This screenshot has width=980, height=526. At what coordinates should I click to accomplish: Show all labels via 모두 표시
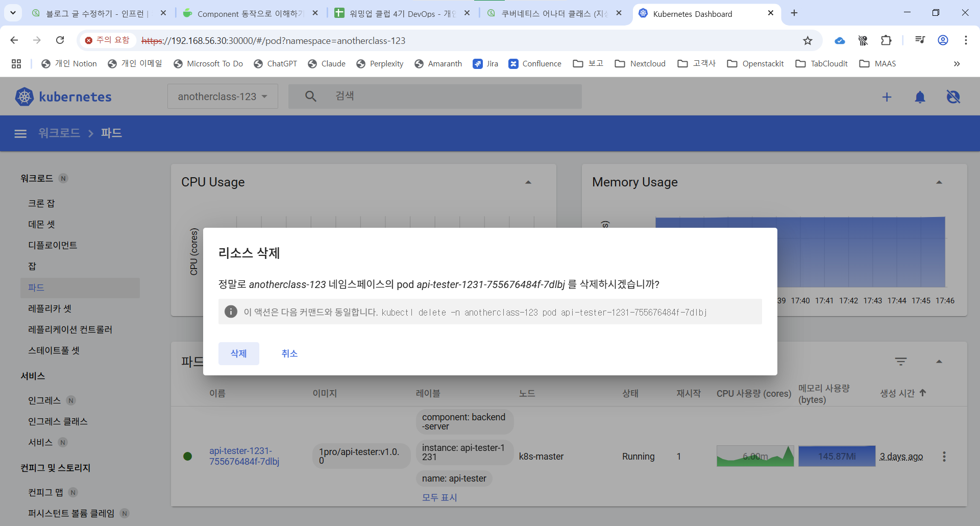(439, 497)
